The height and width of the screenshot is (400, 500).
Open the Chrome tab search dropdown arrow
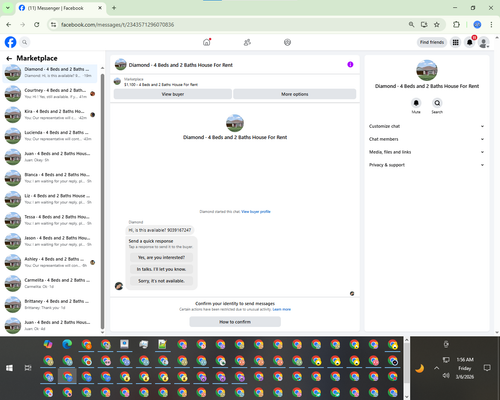click(x=8, y=8)
